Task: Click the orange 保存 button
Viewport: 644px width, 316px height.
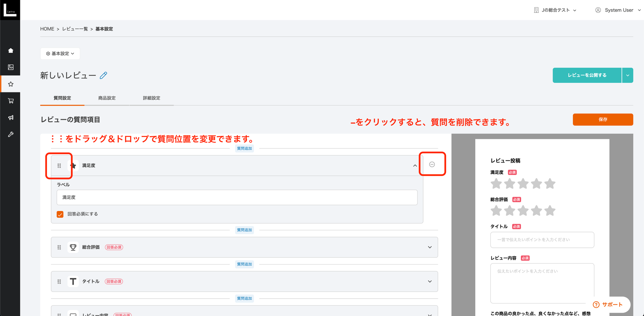Action: [x=602, y=120]
